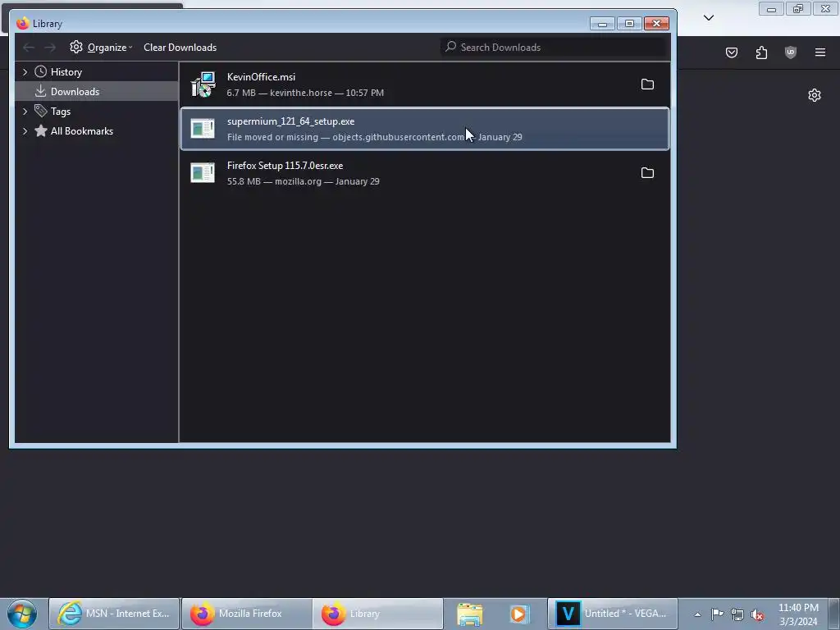Image resolution: width=840 pixels, height=630 pixels.
Task: Select Firefox Setup 115.7.0esr.exe download entry
Action: click(425, 173)
